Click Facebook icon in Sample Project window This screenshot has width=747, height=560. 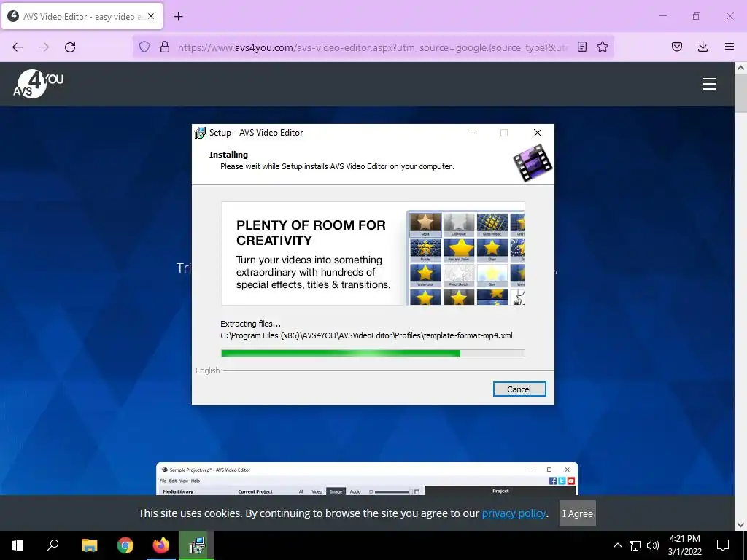553,481
